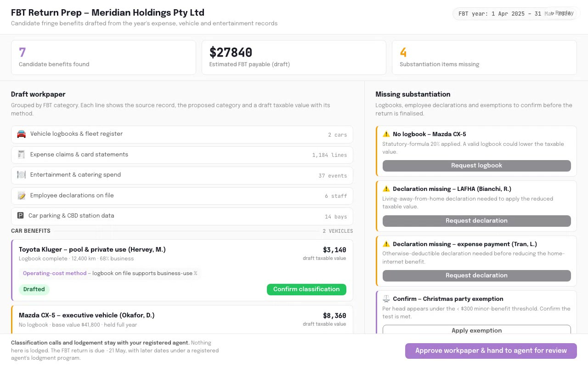Image resolution: width=588 pixels, height=368 pixels.
Task: Click the 6 staff count
Action: click(336, 196)
